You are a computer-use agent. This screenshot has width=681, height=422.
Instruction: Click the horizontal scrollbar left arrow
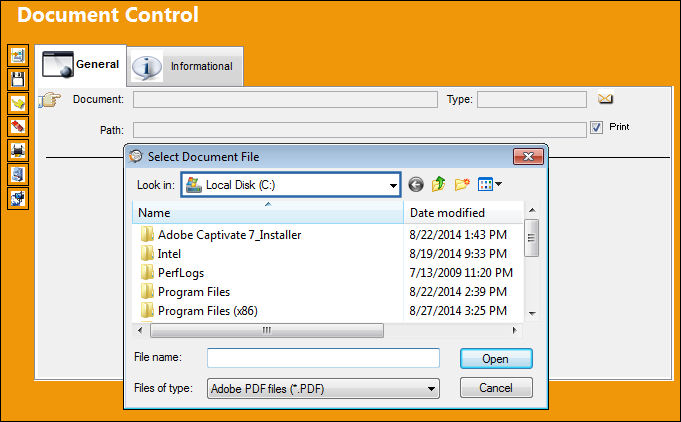point(140,330)
